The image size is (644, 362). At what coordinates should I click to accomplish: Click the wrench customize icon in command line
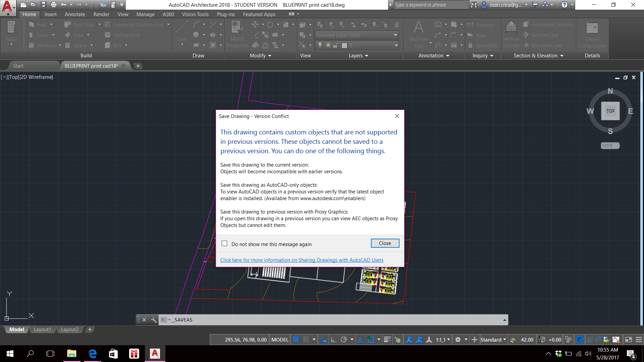pyautogui.click(x=154, y=319)
